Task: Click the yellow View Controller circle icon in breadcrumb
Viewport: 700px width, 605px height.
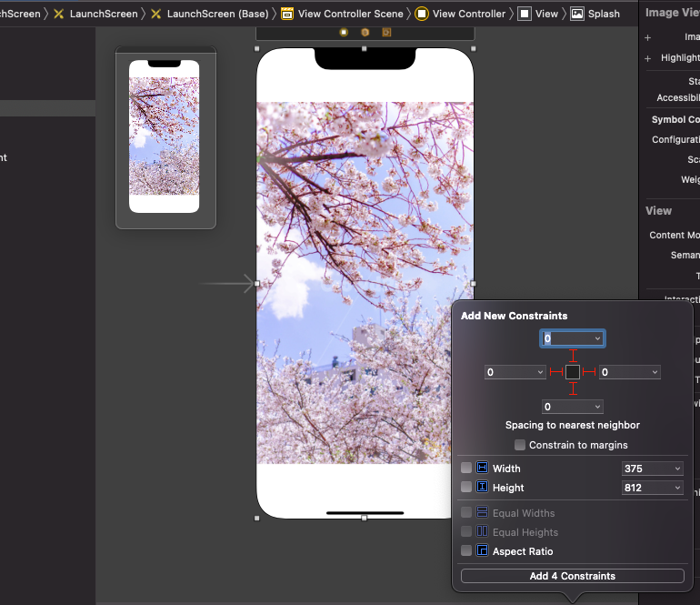Action: [x=421, y=14]
